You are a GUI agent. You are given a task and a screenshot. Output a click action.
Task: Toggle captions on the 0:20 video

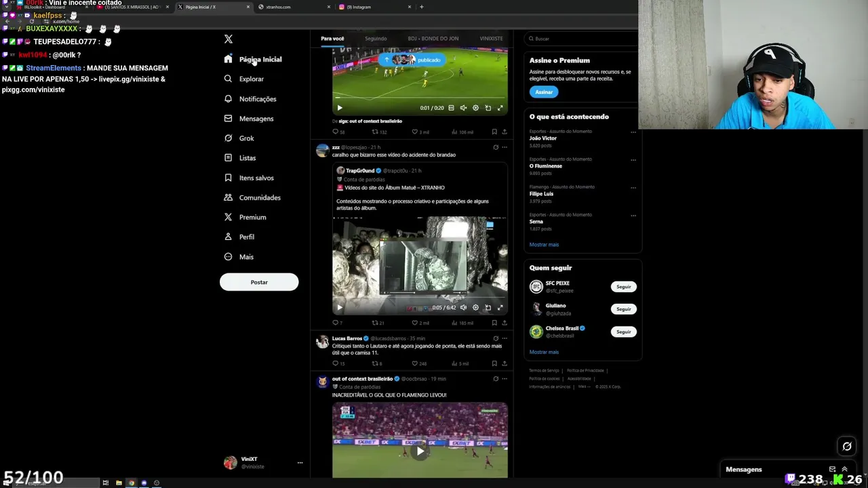click(451, 108)
